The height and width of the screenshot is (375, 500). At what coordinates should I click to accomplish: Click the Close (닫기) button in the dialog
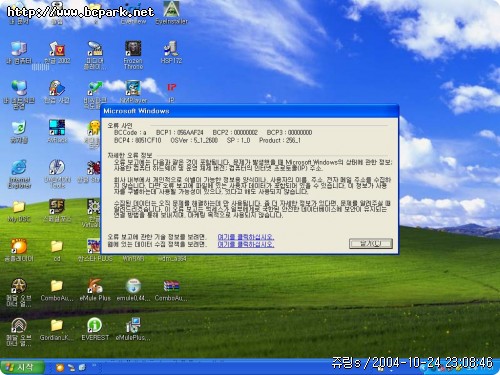point(371,244)
